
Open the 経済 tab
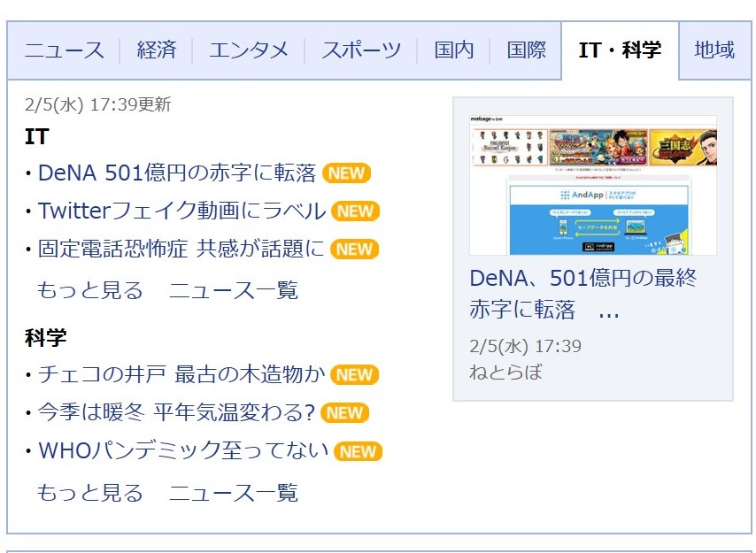(157, 50)
